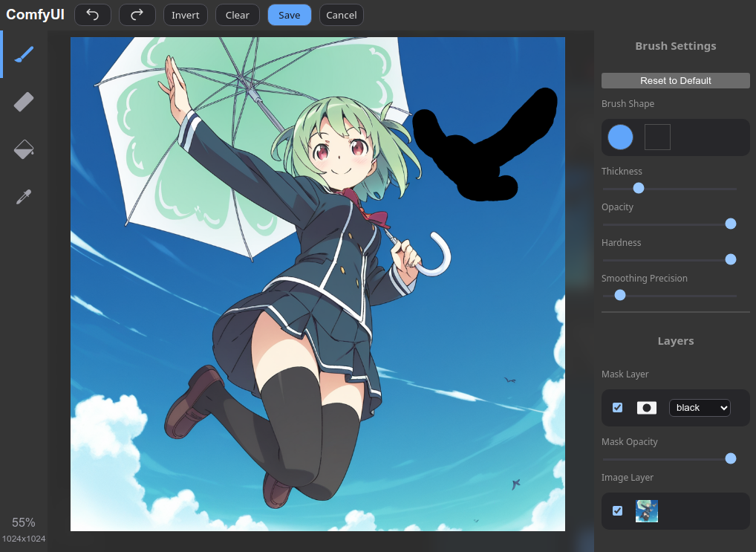Image resolution: width=756 pixels, height=552 pixels.
Task: Select the Color Picker eyedropper tool
Action: (x=25, y=197)
